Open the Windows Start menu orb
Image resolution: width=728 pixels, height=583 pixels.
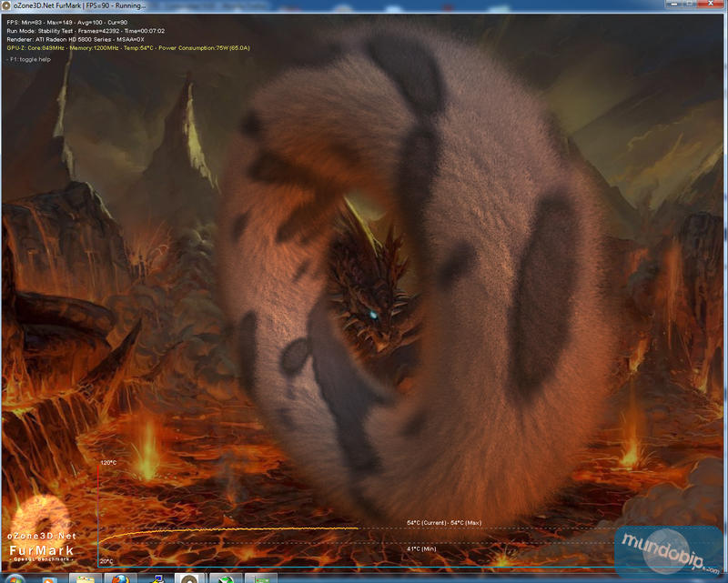[x=15, y=578]
